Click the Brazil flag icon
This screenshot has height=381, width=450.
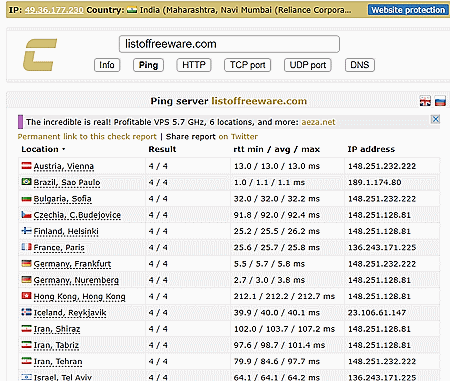pos(26,182)
